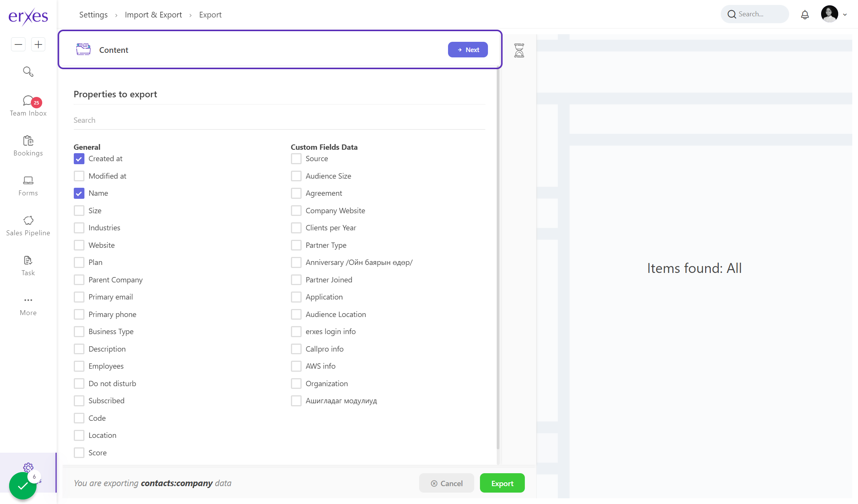Viewport: 858px width, 504px height.
Task: Uncheck the Created at checkbox
Action: tap(79, 159)
